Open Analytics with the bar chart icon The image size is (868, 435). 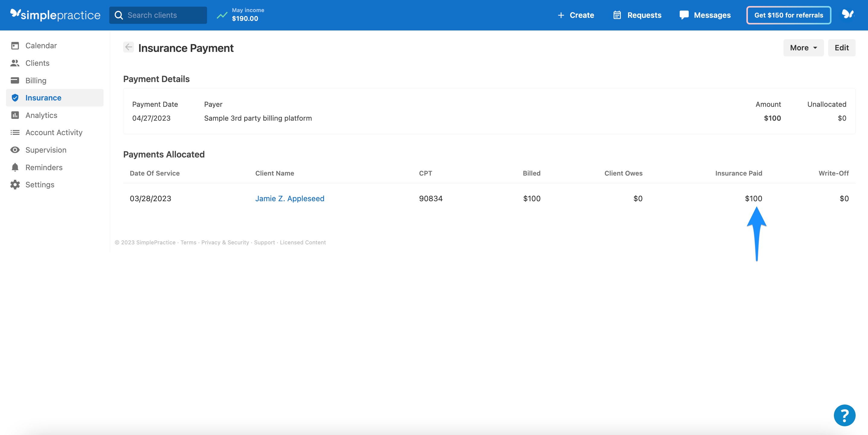click(15, 115)
